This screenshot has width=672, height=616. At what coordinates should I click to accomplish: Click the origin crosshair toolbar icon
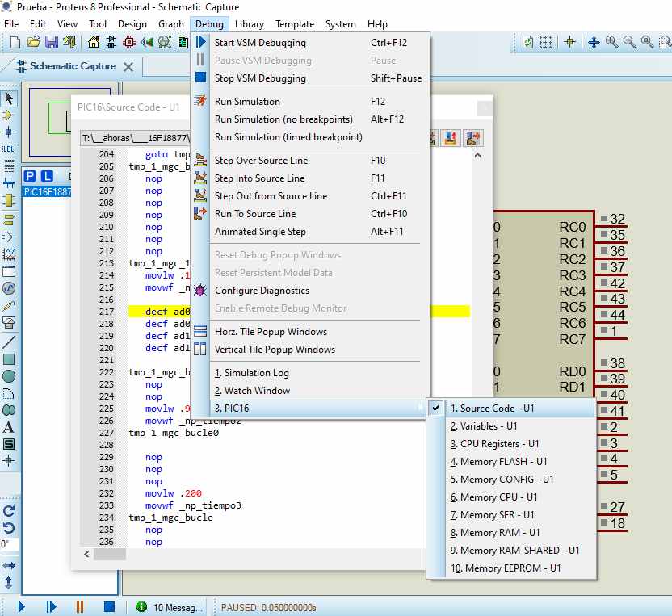[569, 42]
